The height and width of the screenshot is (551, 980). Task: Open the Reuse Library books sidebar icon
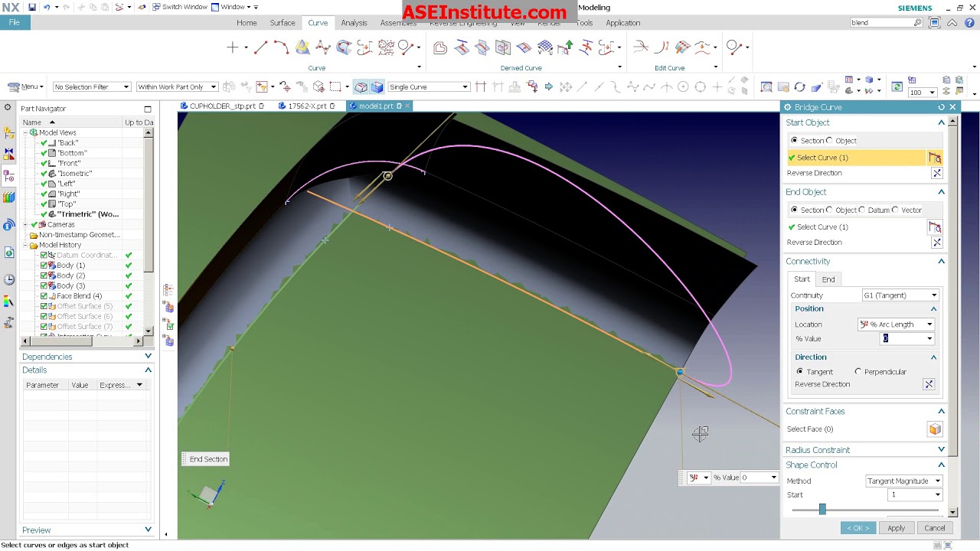click(8, 197)
